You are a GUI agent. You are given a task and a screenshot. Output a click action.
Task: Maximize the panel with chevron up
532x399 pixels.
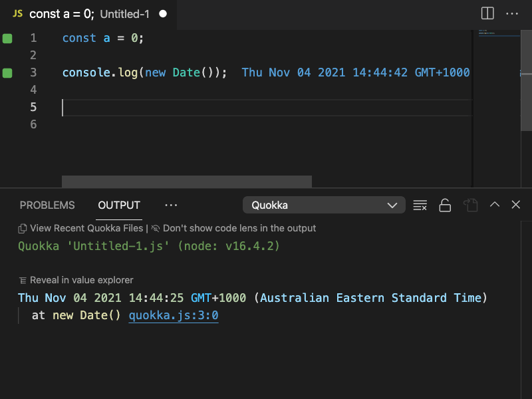(x=495, y=205)
